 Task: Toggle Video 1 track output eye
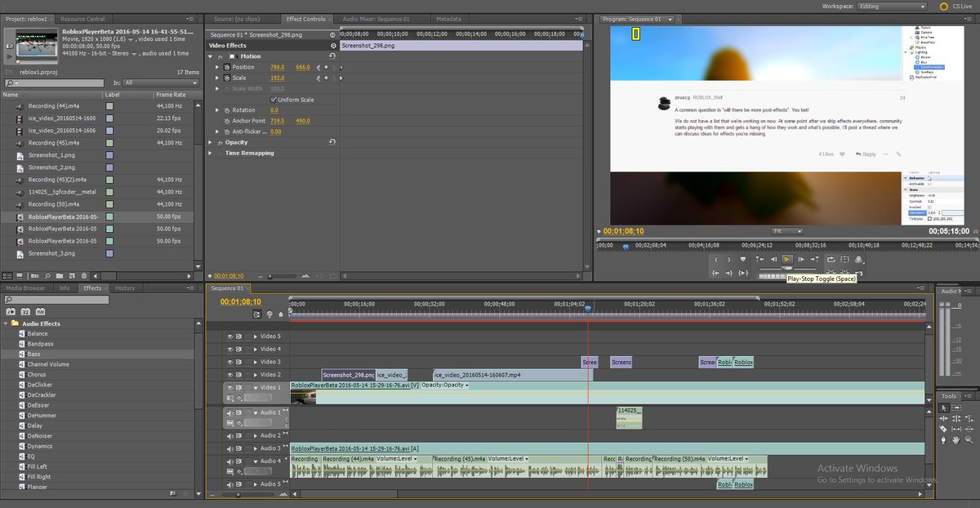[x=230, y=388]
